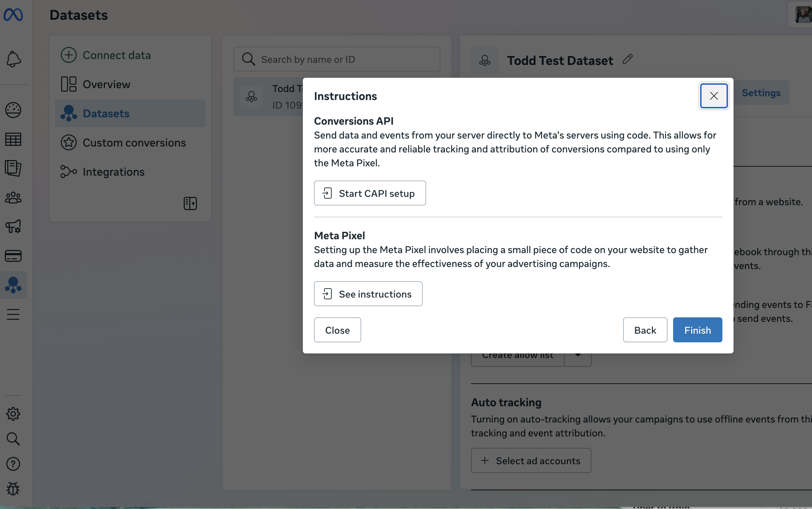This screenshot has height=509, width=812.
Task: Open the campaigns table grid icon
Action: pyautogui.click(x=13, y=139)
